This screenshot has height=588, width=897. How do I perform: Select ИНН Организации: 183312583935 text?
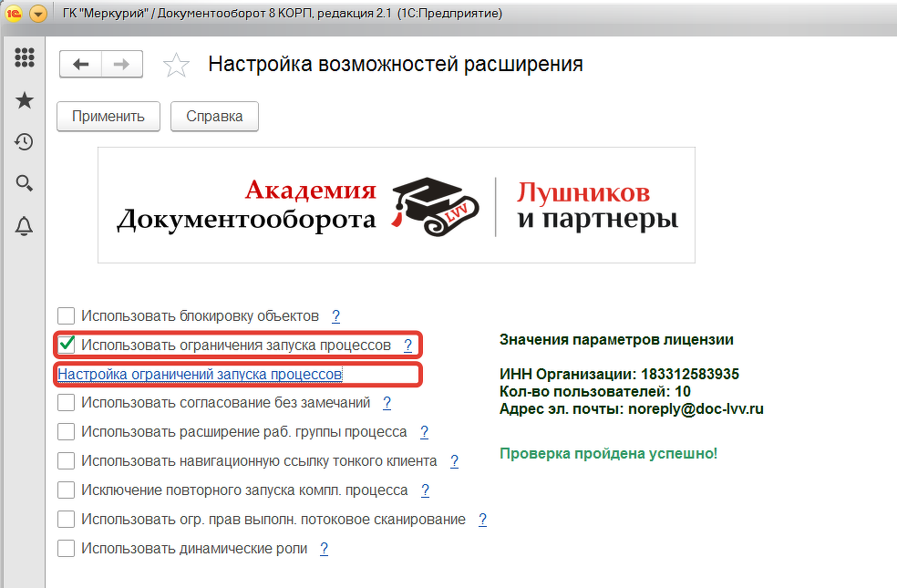pyautogui.click(x=620, y=374)
